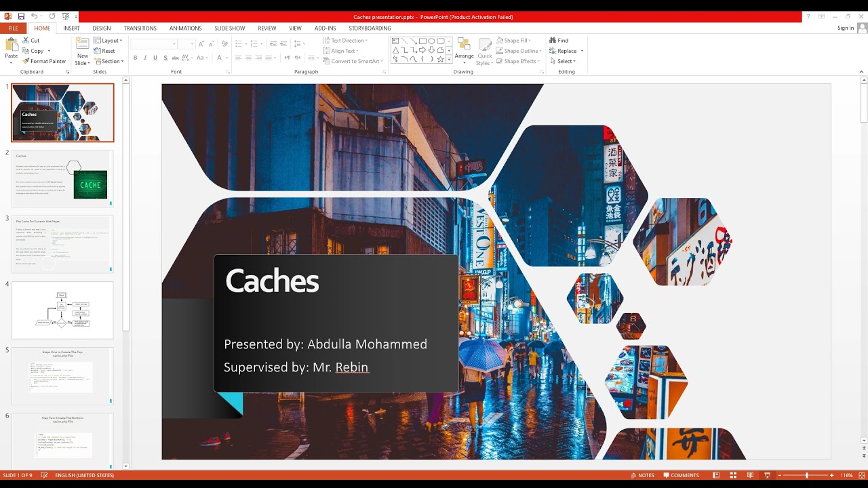Select slide 2 thumbnail with CACHE image
Viewport: 868px width, 488px height.
click(x=62, y=178)
